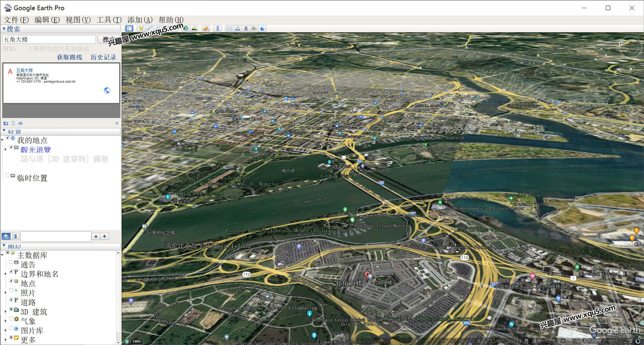Open the 工具(T) menu

(x=109, y=20)
